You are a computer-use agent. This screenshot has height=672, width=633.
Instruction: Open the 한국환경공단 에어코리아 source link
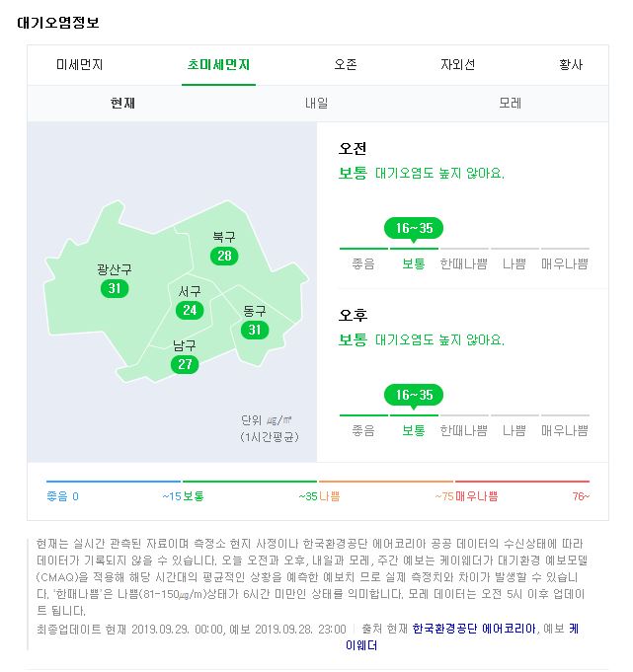pos(474,629)
